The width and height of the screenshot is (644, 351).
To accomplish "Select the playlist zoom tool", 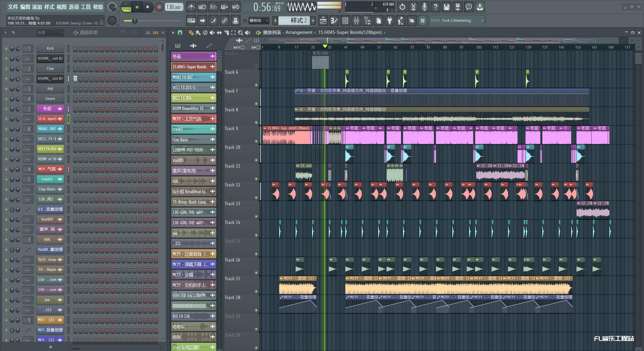I will click(240, 33).
